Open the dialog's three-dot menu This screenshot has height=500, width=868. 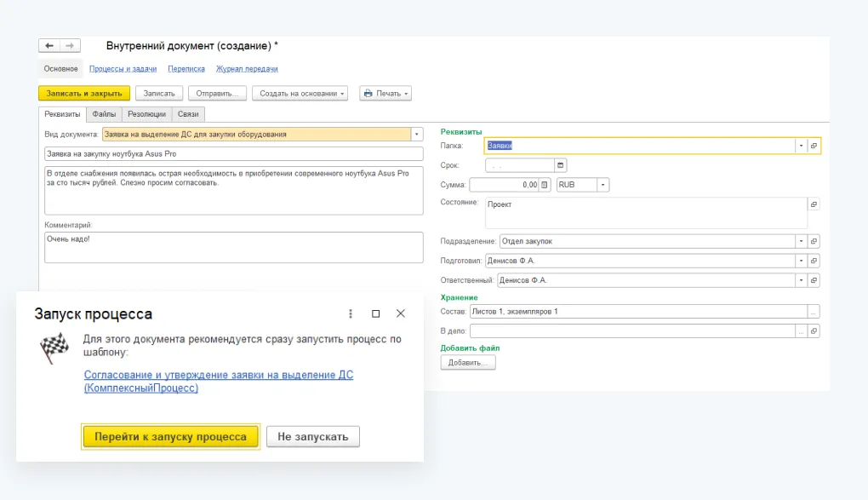[351, 313]
